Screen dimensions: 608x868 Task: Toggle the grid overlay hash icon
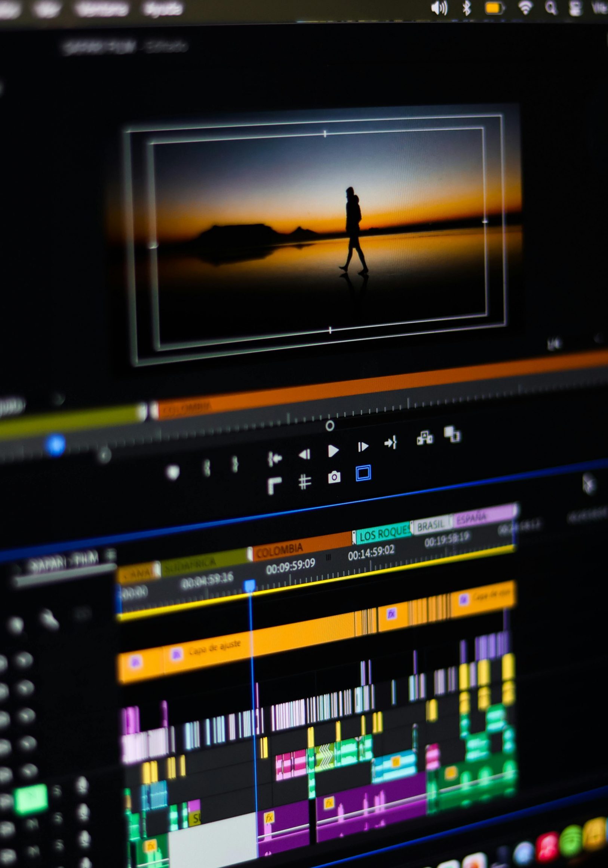click(x=305, y=482)
